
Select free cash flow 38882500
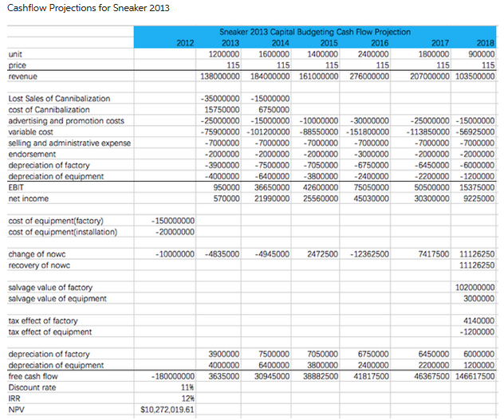(321, 376)
